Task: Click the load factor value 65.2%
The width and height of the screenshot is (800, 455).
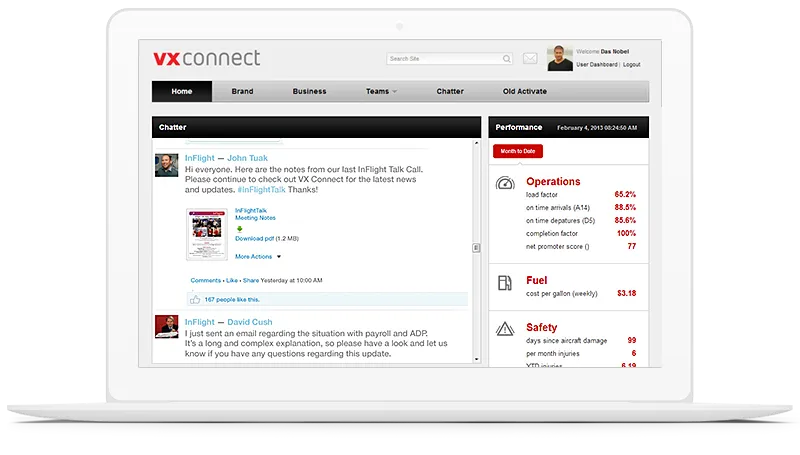Action: pyautogui.click(x=625, y=194)
